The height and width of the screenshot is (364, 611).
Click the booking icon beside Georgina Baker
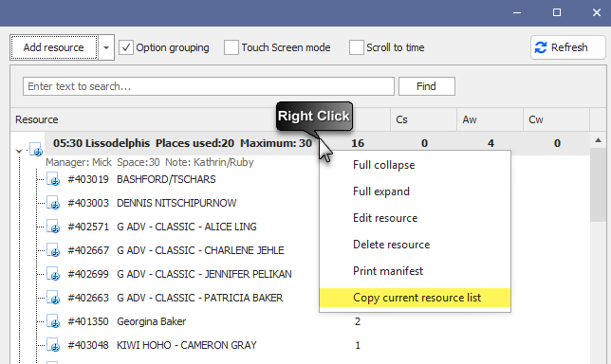53,322
